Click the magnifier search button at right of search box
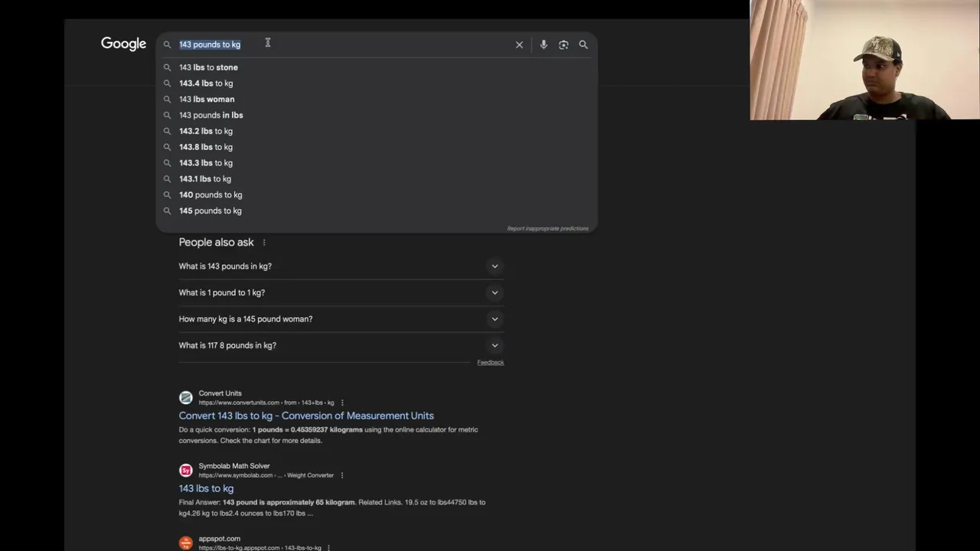980x551 pixels. coord(583,44)
